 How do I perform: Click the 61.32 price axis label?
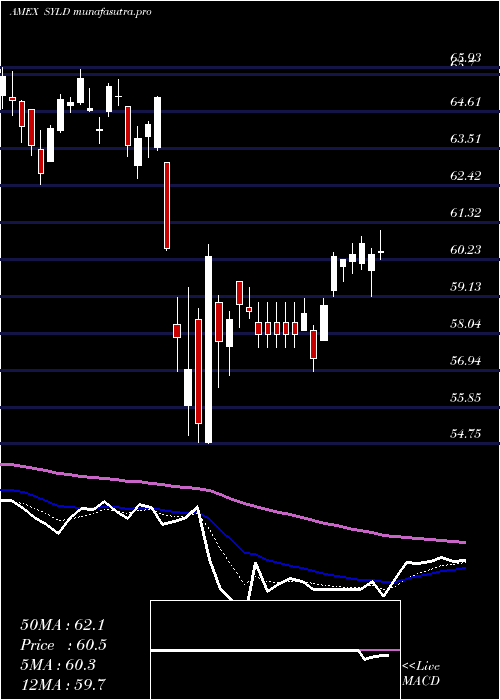click(x=466, y=212)
